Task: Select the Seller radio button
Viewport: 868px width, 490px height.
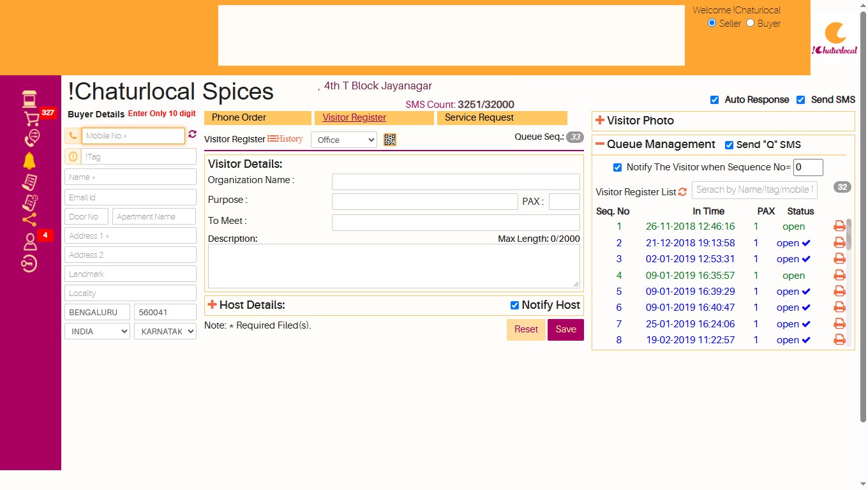Action: pyautogui.click(x=712, y=23)
